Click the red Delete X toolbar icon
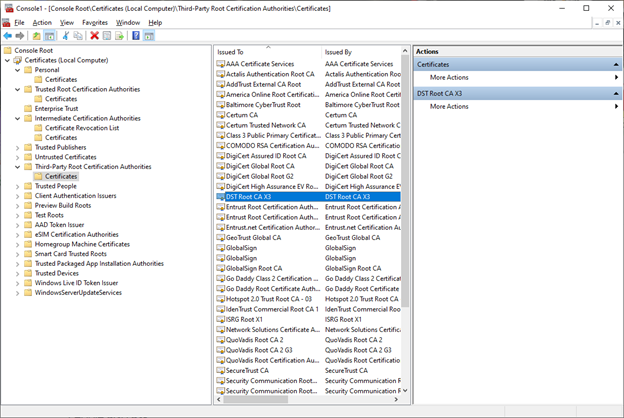 94,35
